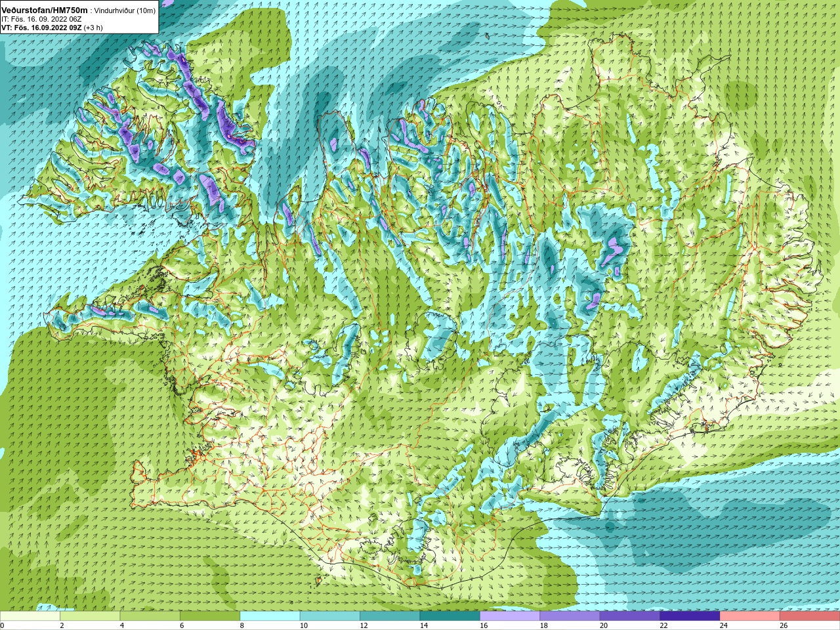840x630 pixels.
Task: Click the legend tick label '16'
Action: (484, 626)
